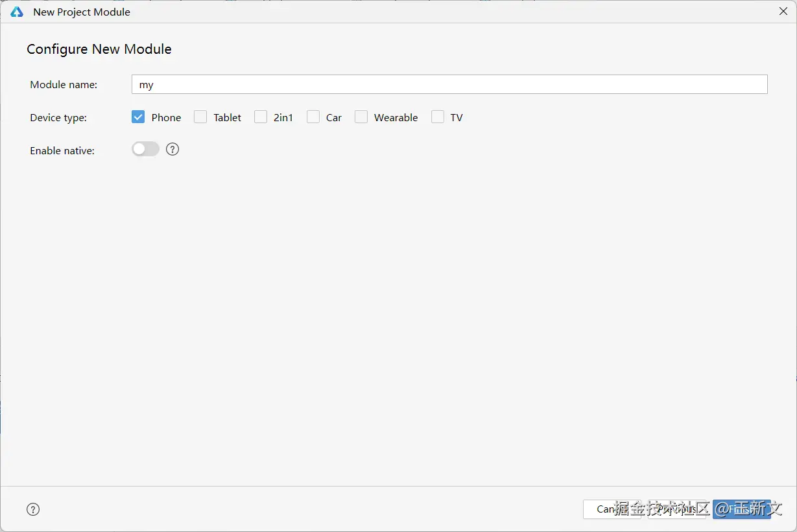This screenshot has width=797, height=532.
Task: Click the Device type: label
Action: 58,118
